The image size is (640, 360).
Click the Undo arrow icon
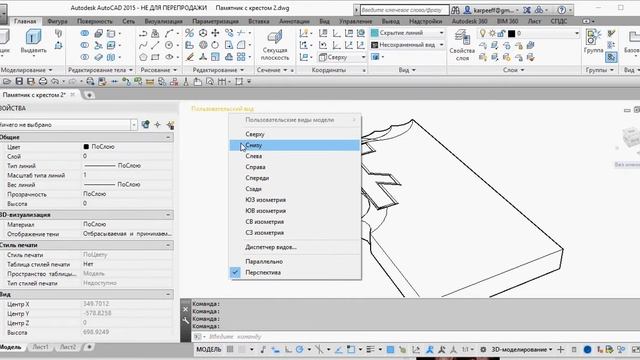click(x=55, y=82)
